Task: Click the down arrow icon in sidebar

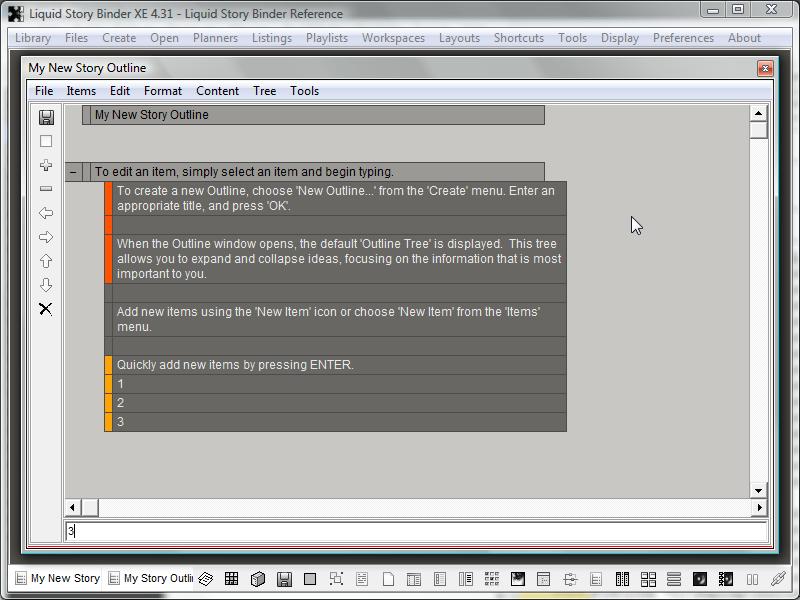Action: pyautogui.click(x=46, y=285)
